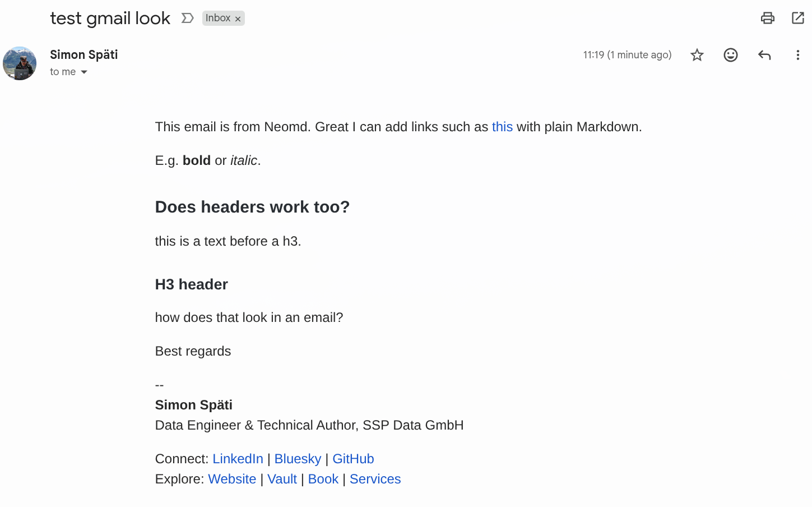Expand recipient details next to "to me"
Screen dimensions: 812x507
(x=84, y=72)
